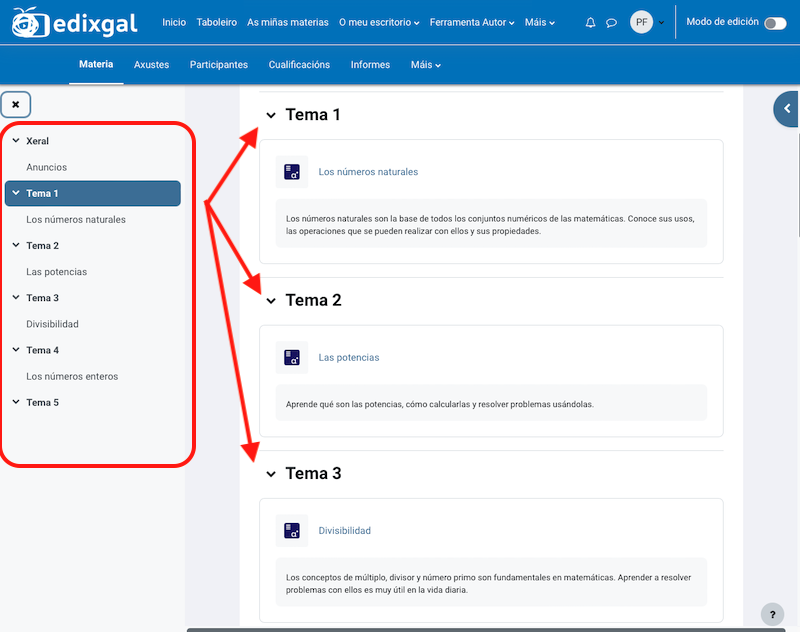Open the right block drawer arrow
Image resolution: width=800 pixels, height=632 pixels.
point(787,109)
